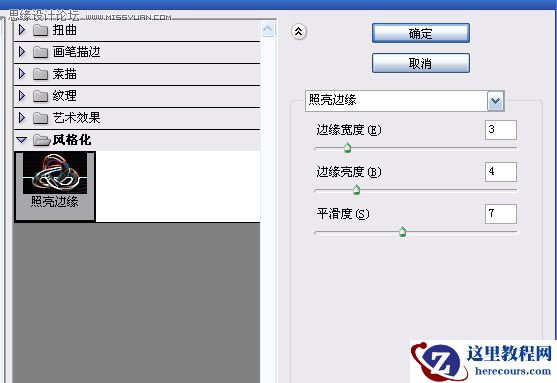Click the 纹理 category label
The height and width of the screenshot is (383, 557).
[x=65, y=96]
